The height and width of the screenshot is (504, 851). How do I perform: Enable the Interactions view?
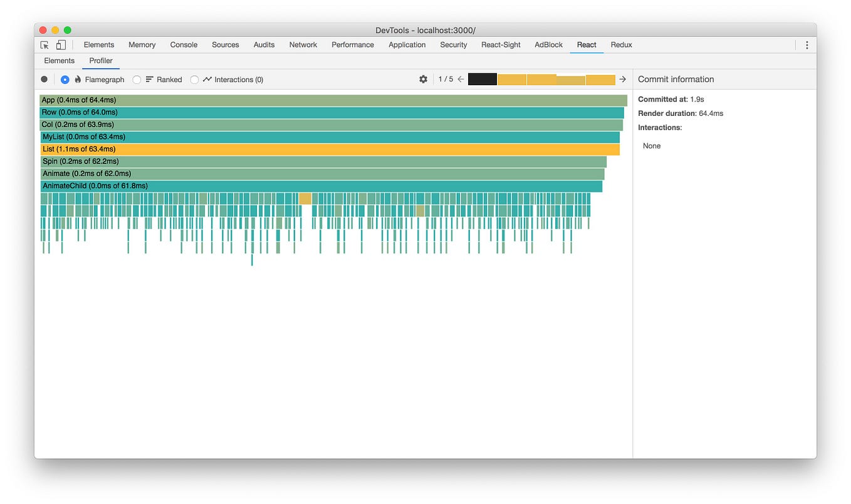pos(194,79)
